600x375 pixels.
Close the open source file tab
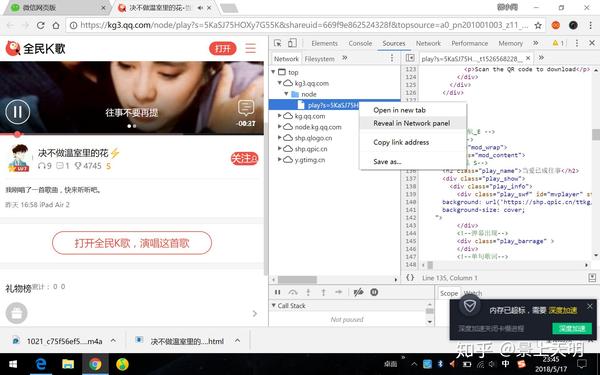pyautogui.click(x=528, y=58)
